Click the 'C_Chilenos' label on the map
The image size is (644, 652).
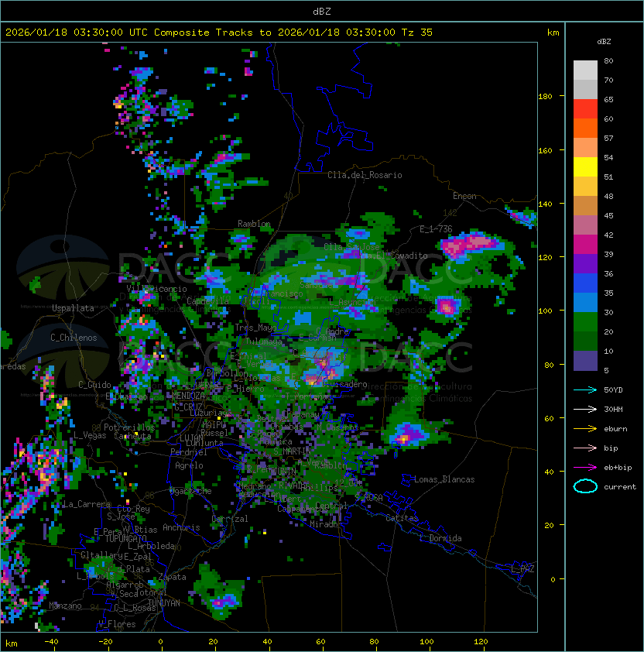point(74,338)
